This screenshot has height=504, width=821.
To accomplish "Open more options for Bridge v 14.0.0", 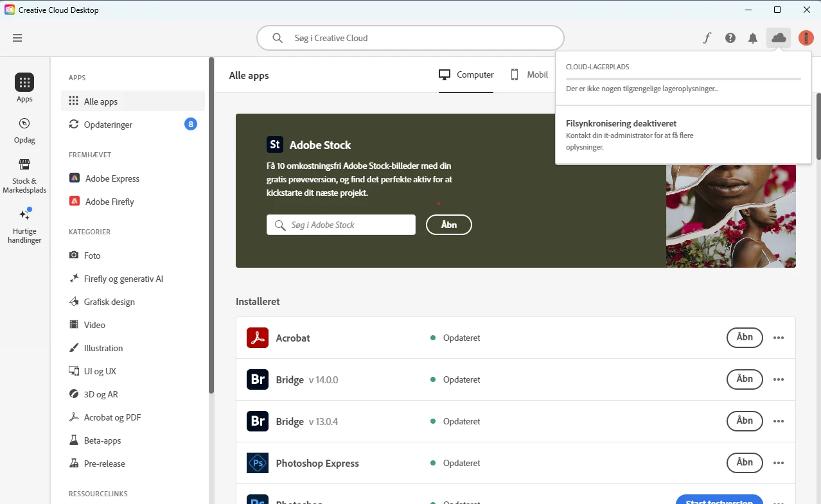I will [x=779, y=379].
